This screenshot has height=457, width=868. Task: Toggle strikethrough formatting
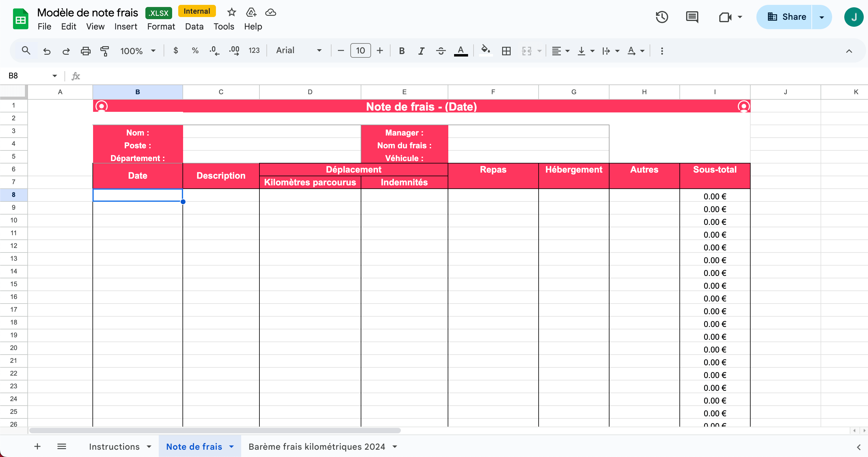pos(440,51)
